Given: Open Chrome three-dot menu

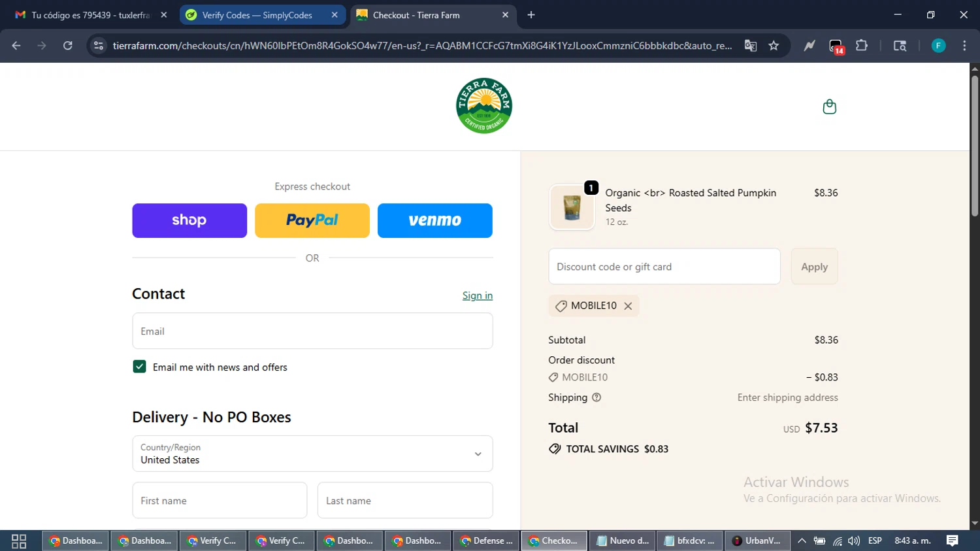Looking at the screenshot, I should 964,46.
